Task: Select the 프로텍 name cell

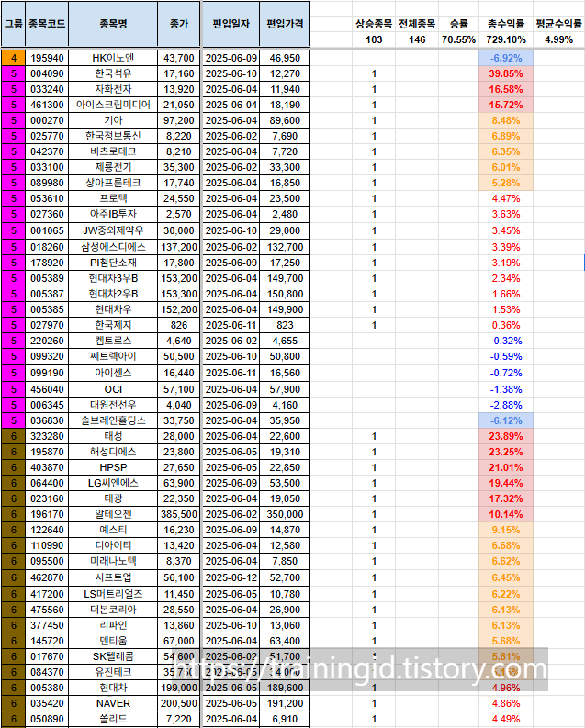Action: (x=113, y=198)
